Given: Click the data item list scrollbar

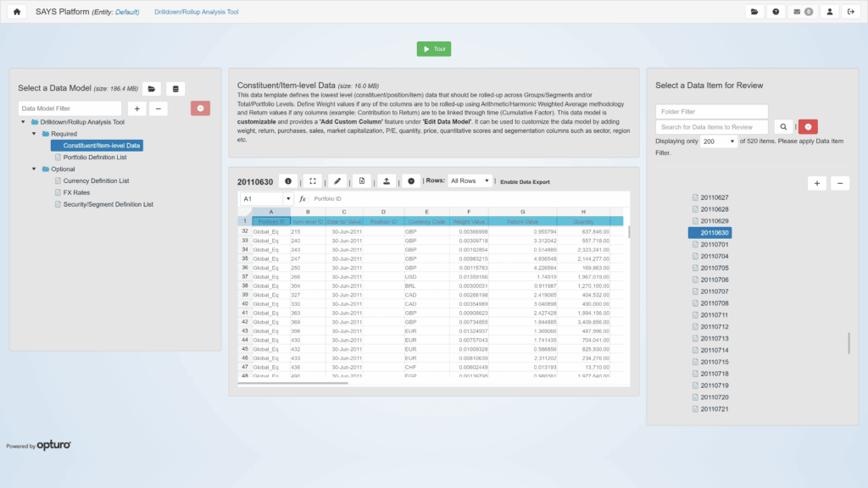Looking at the screenshot, I should coord(849,342).
